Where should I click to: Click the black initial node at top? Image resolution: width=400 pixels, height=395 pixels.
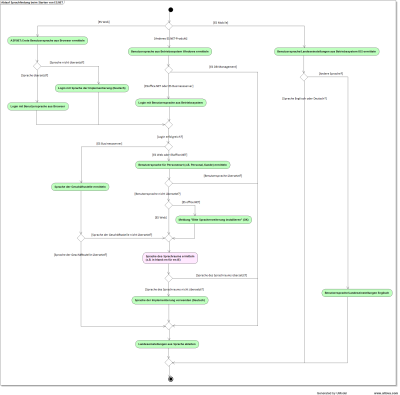pyautogui.click(x=171, y=10)
